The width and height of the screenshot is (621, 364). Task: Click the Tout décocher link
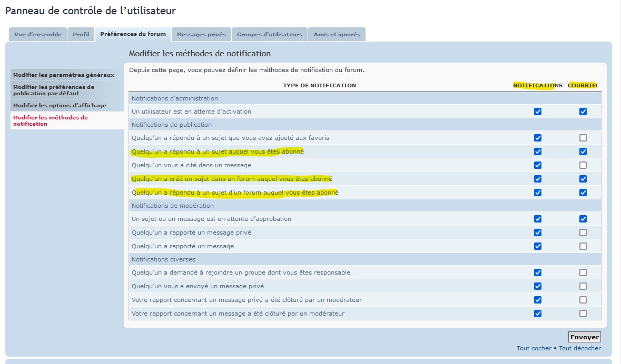tap(580, 348)
